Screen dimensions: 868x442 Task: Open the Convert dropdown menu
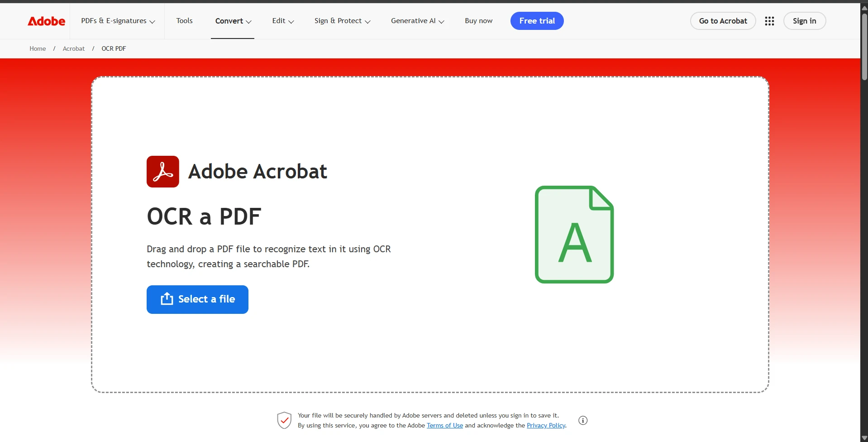[233, 21]
